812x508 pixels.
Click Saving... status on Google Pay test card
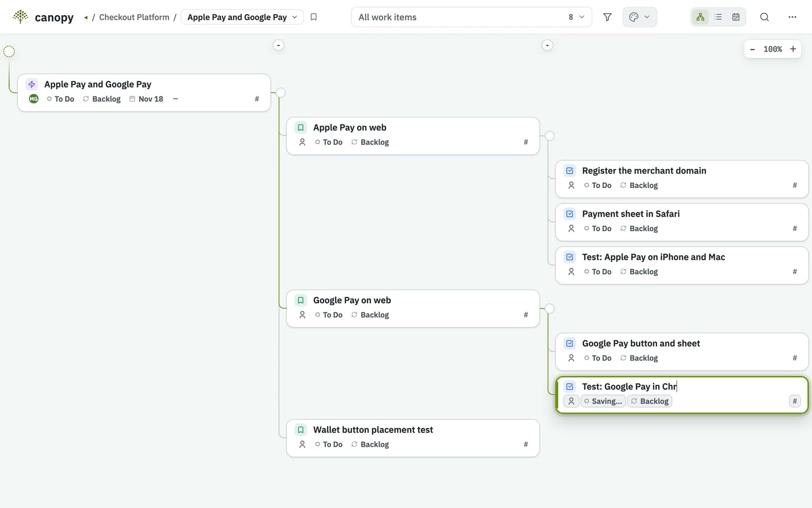tap(603, 401)
